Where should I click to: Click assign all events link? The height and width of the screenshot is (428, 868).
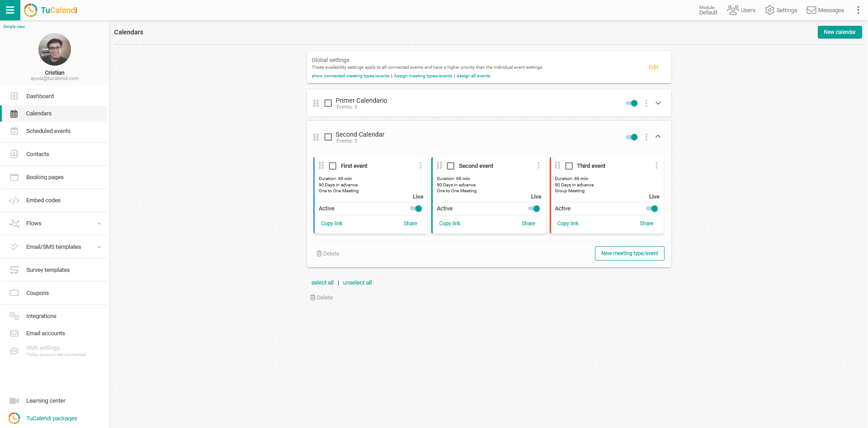(473, 76)
